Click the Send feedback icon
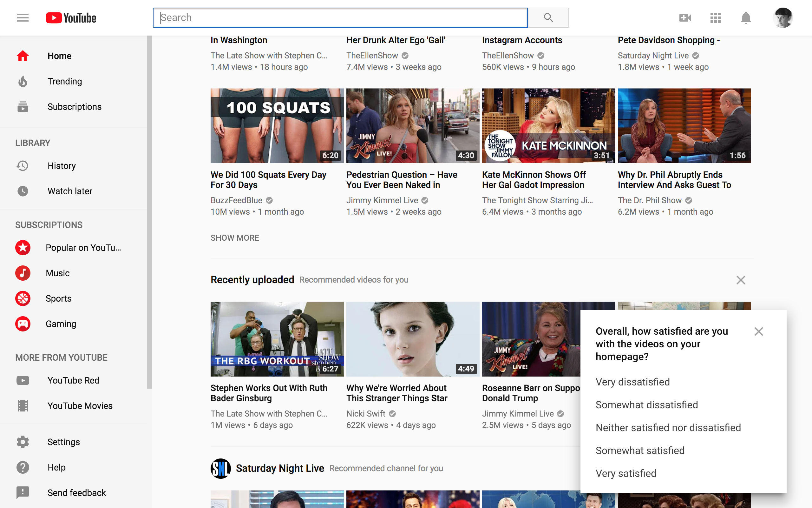 (23, 492)
